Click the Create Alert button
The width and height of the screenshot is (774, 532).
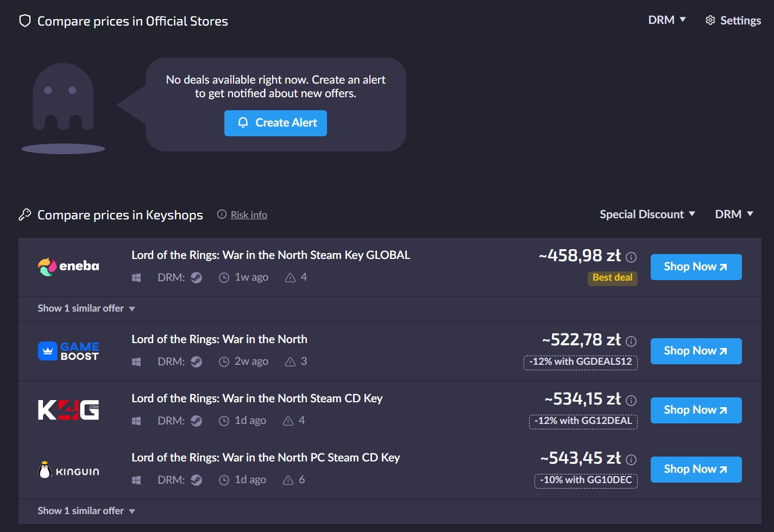point(275,123)
